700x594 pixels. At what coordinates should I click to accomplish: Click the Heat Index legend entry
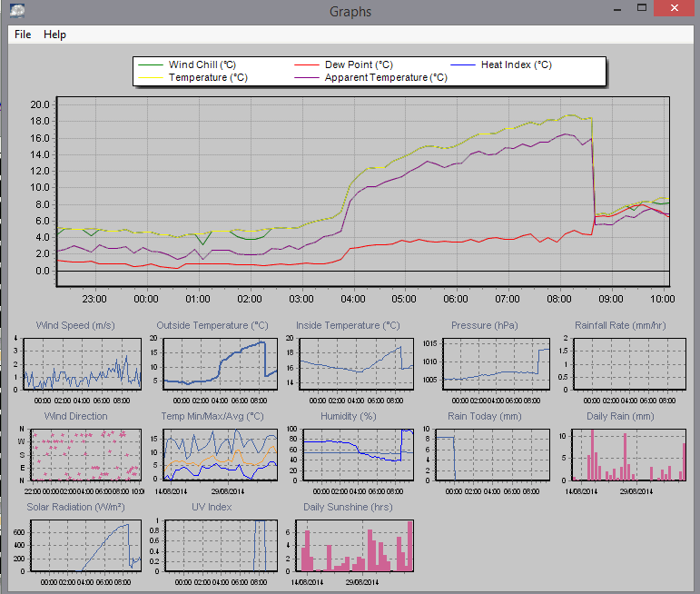(516, 64)
